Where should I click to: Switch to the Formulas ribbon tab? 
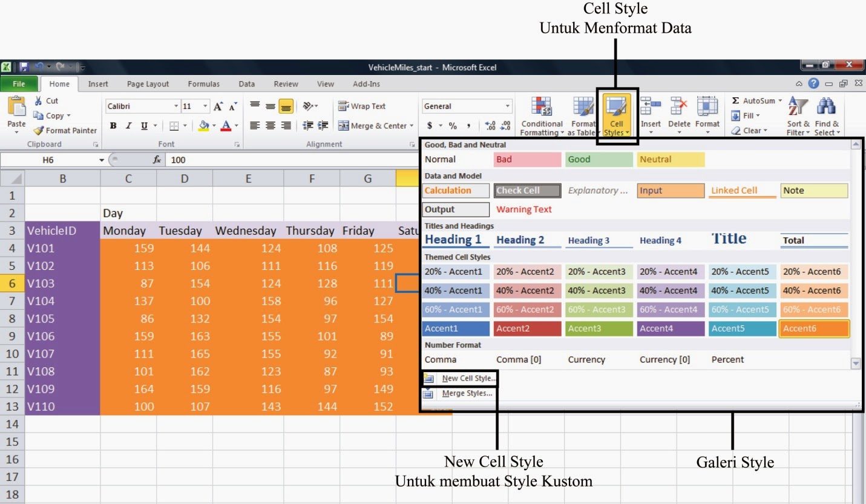[x=203, y=83]
